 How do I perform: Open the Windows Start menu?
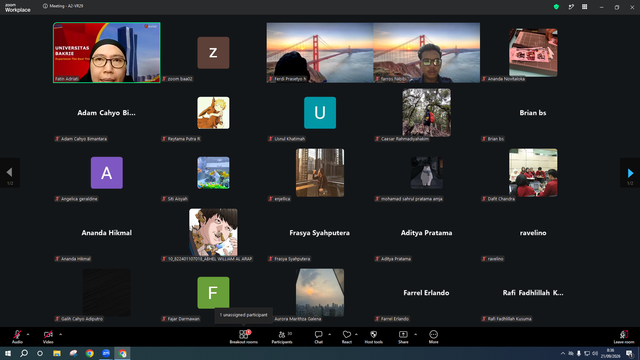8,353
